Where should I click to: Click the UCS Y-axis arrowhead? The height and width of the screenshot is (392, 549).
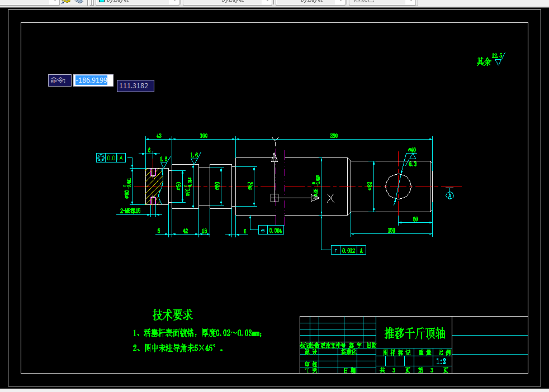pyautogui.click(x=274, y=157)
